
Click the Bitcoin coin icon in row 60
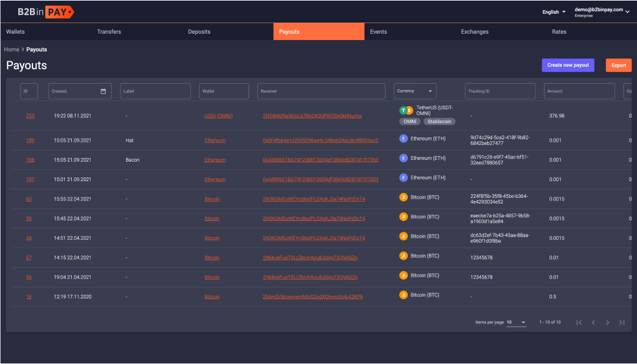403,197
